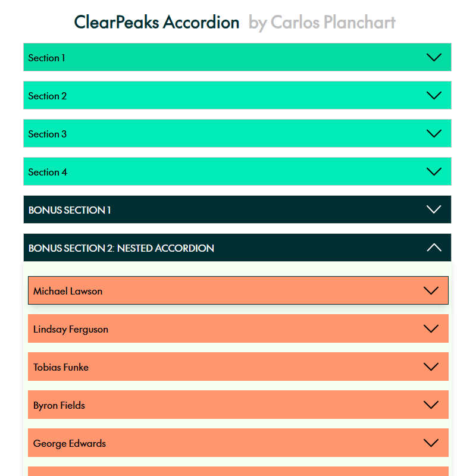
Task: Click the ClearPeaks Accordion page title
Action: pos(157,23)
